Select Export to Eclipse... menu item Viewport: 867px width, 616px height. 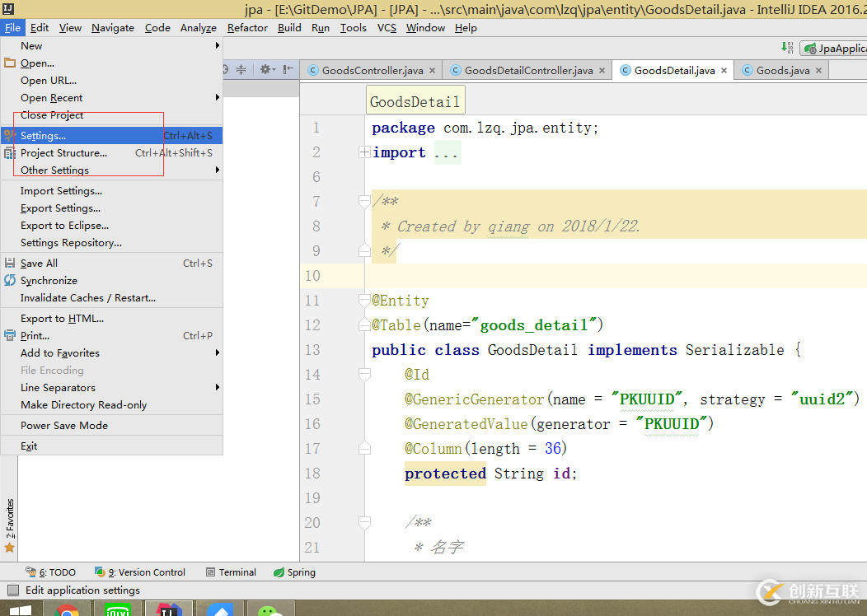tap(112, 226)
